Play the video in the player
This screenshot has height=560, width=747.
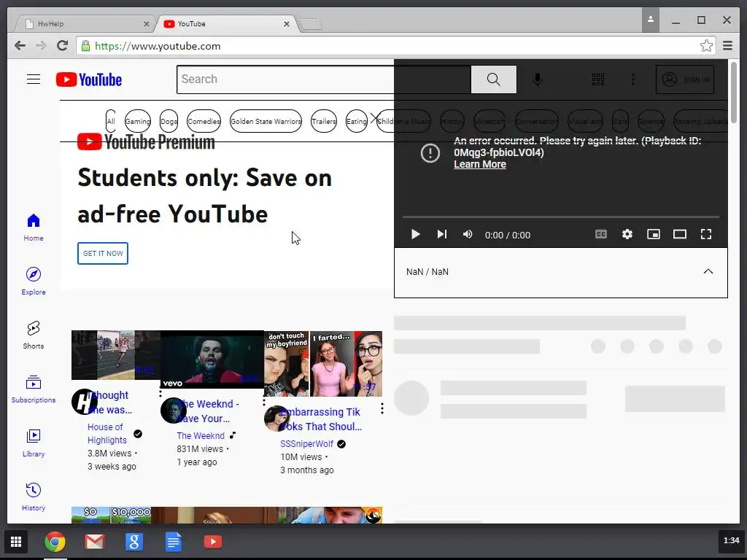[415, 234]
